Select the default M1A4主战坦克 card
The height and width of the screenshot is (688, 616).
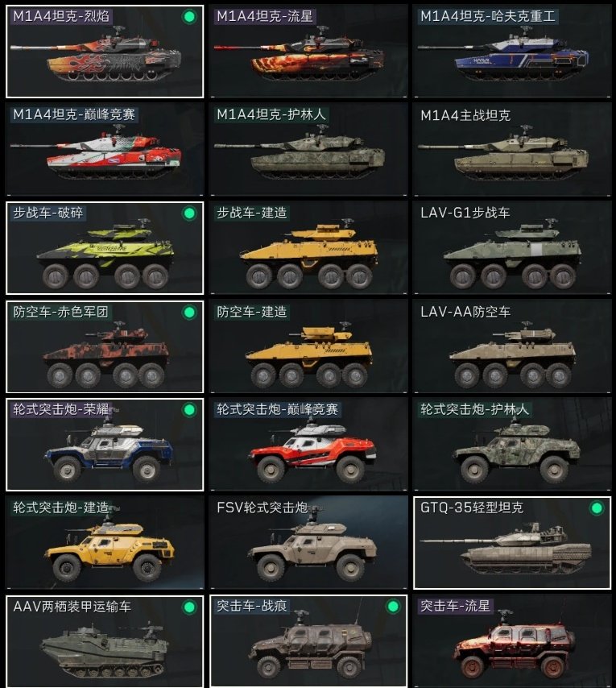pyautogui.click(x=512, y=149)
